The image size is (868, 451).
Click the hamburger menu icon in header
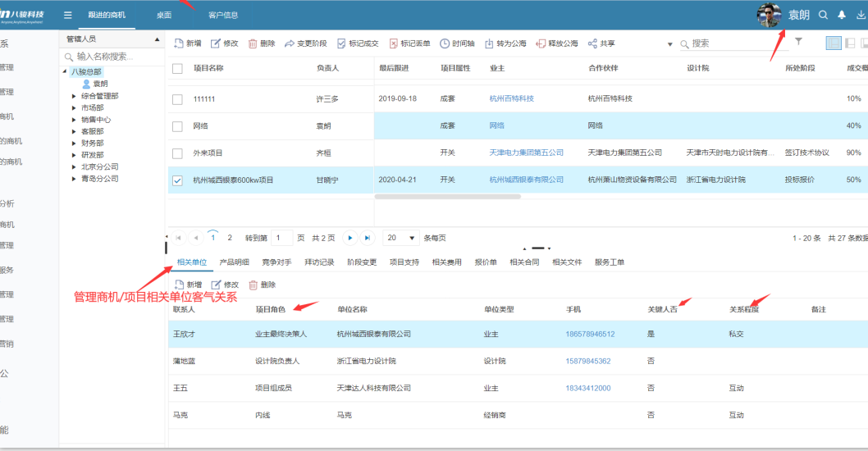click(67, 15)
